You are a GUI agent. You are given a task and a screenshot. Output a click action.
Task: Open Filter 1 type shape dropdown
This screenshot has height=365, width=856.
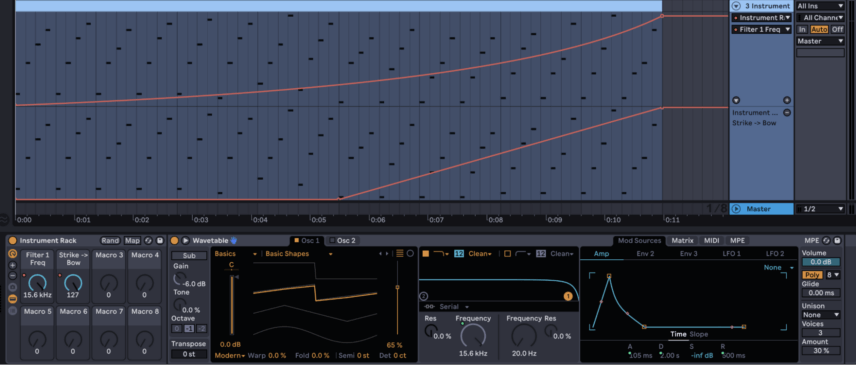(x=442, y=254)
